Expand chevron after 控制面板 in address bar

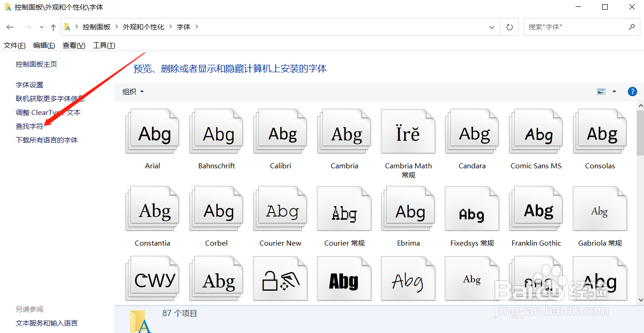point(117,27)
